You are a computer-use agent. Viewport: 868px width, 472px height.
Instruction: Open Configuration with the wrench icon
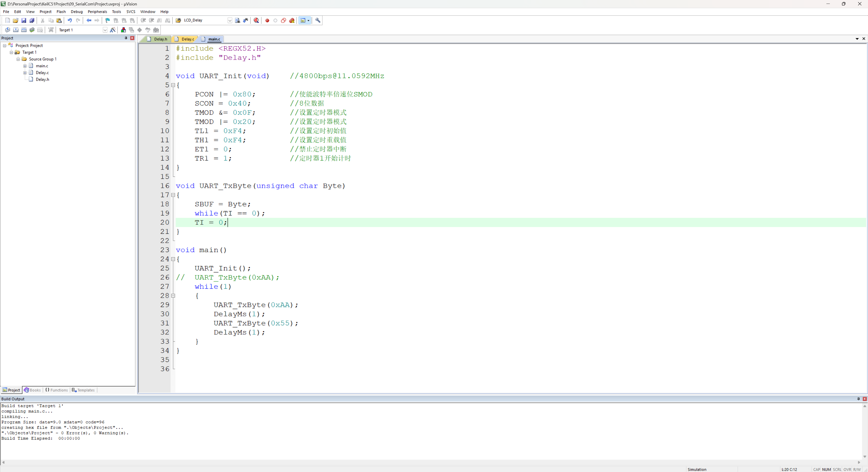pos(318,20)
